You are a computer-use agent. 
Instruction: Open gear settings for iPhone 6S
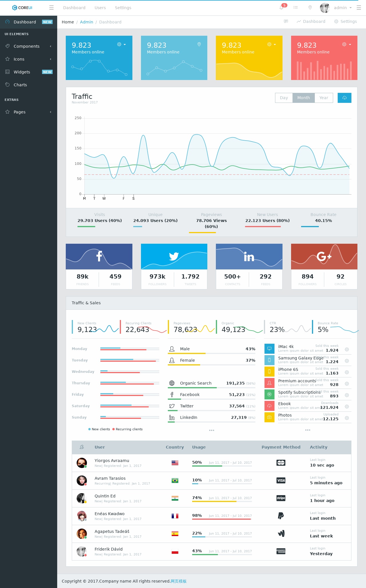(347, 372)
